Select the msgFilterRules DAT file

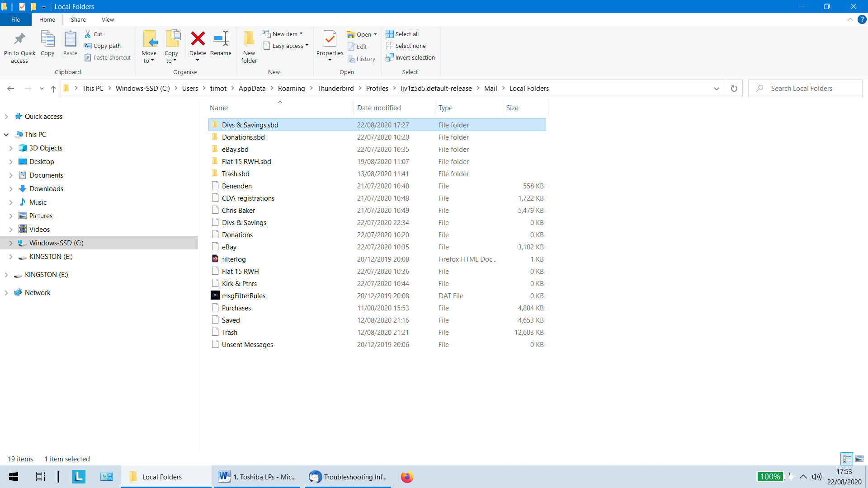coord(377,296)
